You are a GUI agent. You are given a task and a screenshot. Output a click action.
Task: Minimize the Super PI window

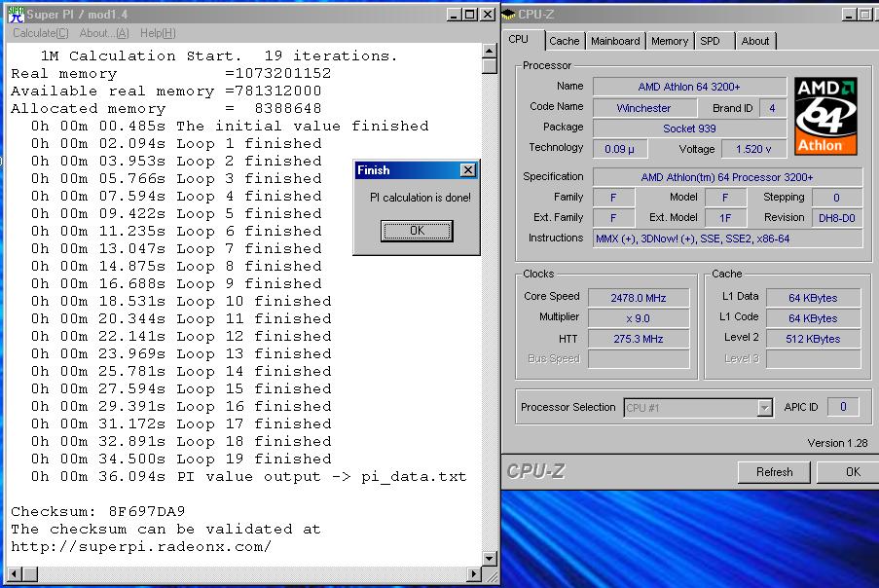455,14
